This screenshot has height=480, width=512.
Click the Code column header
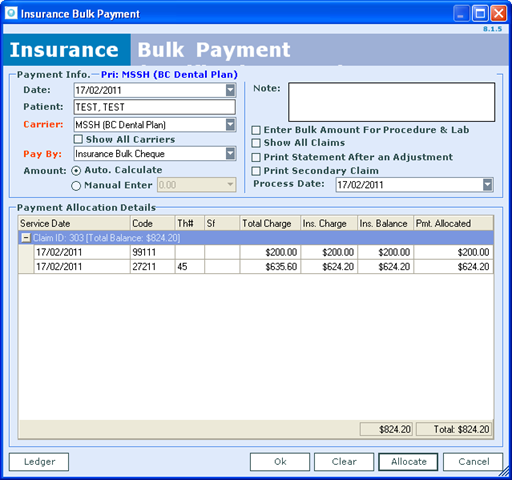click(152, 223)
